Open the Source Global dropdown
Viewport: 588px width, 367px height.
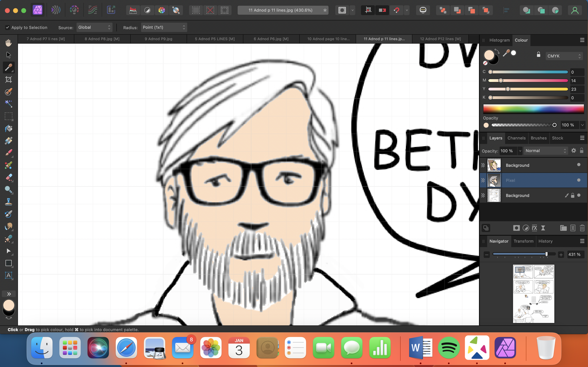pos(94,28)
